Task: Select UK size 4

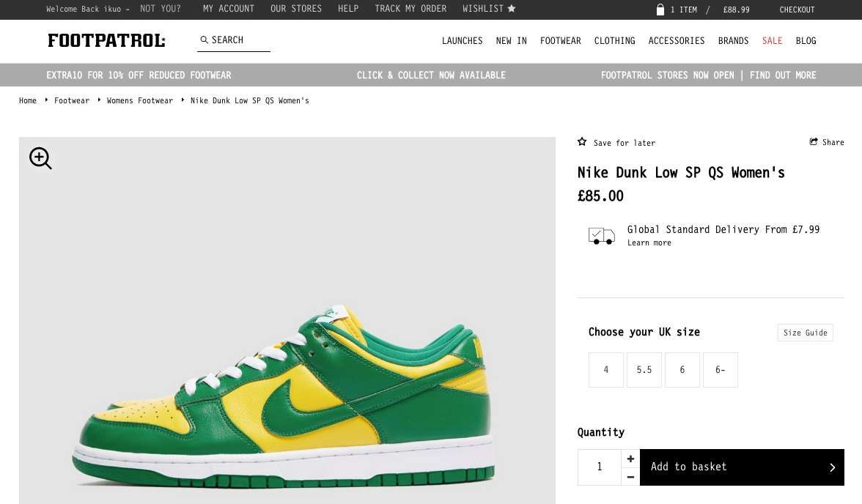Action: point(605,369)
